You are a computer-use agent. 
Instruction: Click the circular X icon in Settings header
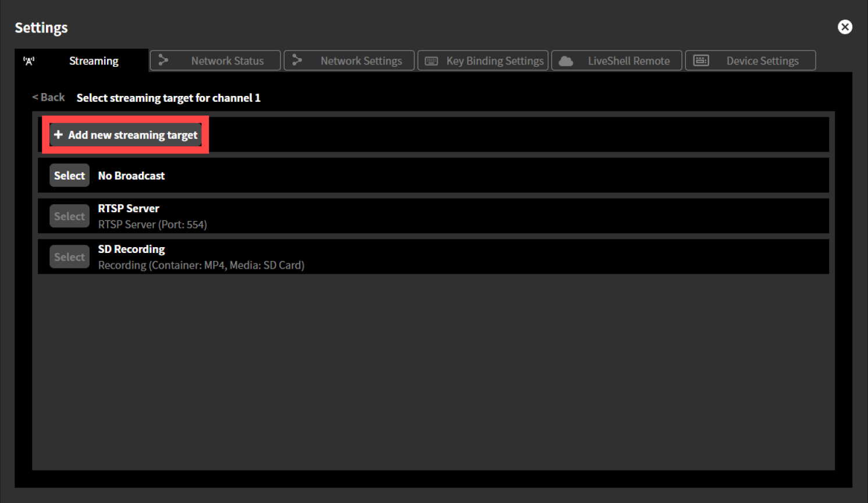coord(845,27)
